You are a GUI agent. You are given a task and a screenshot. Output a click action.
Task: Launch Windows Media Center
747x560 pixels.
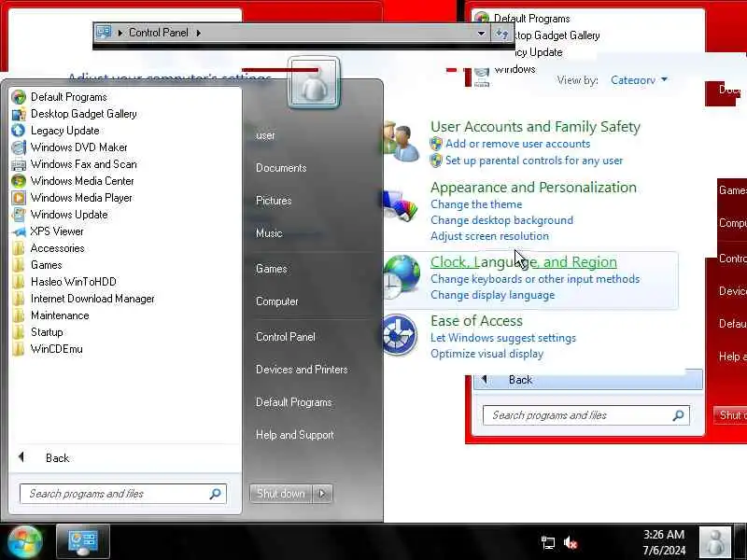click(x=82, y=181)
